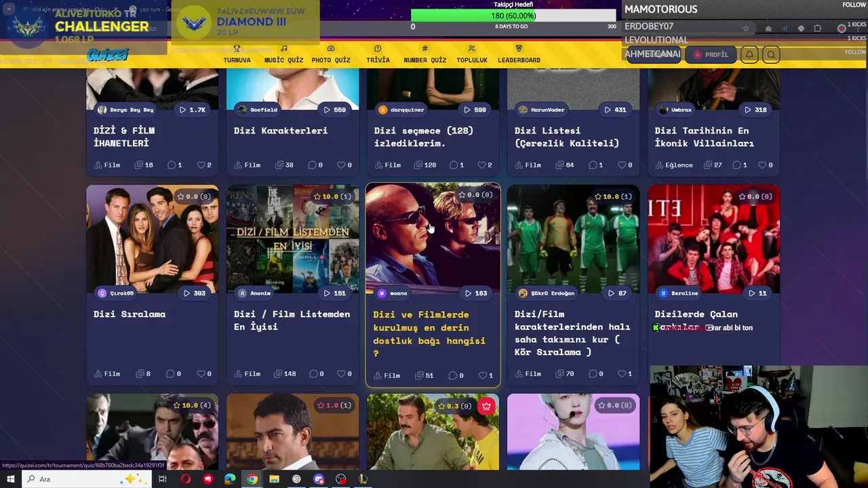Open the football team quiz thumbnail
This screenshot has height=488, width=868.
(574, 239)
